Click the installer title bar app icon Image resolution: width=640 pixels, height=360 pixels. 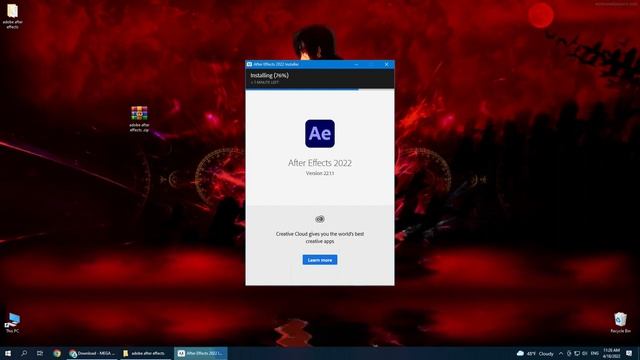249,64
